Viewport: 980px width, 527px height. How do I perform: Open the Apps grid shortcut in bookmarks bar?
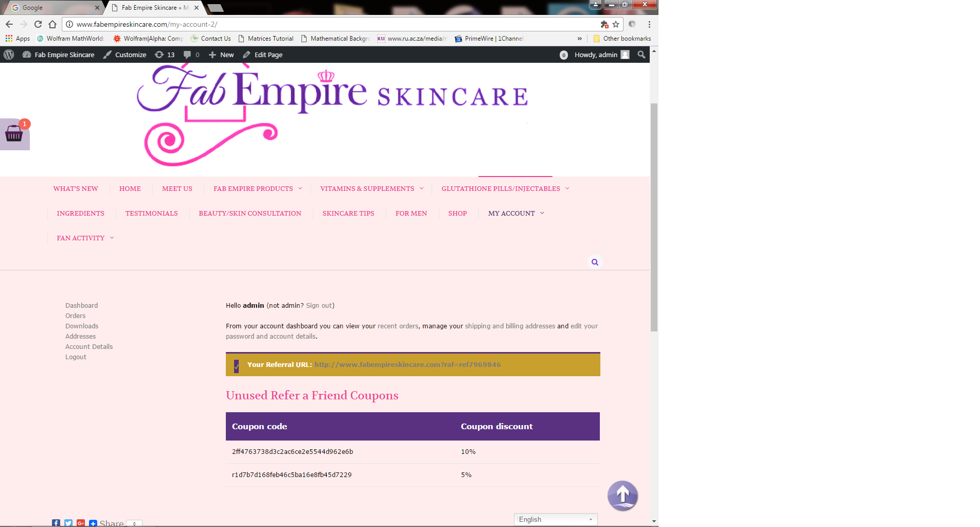(x=17, y=39)
